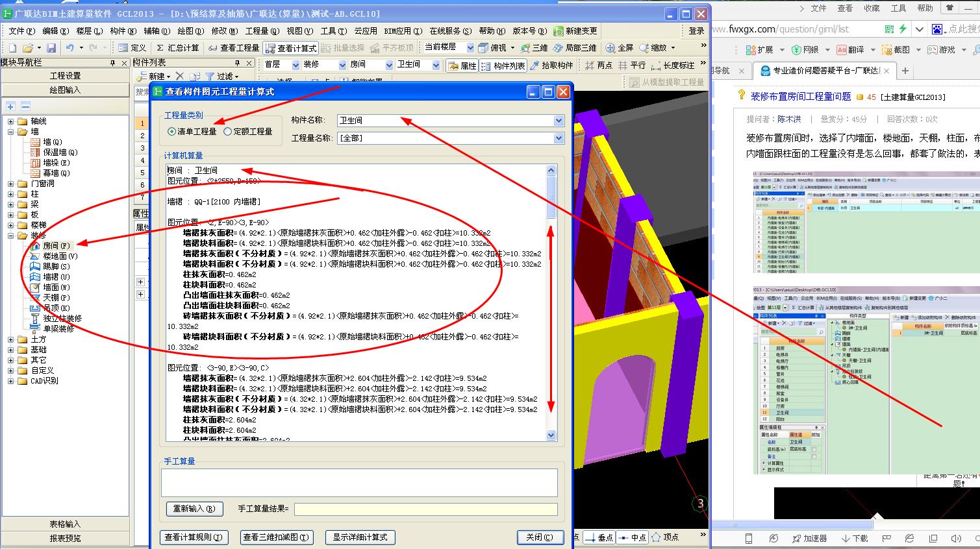Click the 全屏 zoom tool

620,48
